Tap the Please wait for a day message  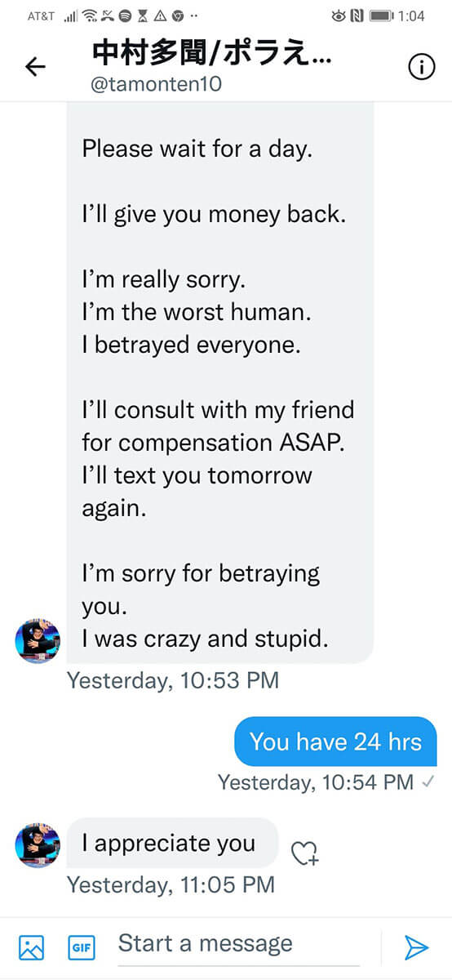pyautogui.click(x=197, y=149)
